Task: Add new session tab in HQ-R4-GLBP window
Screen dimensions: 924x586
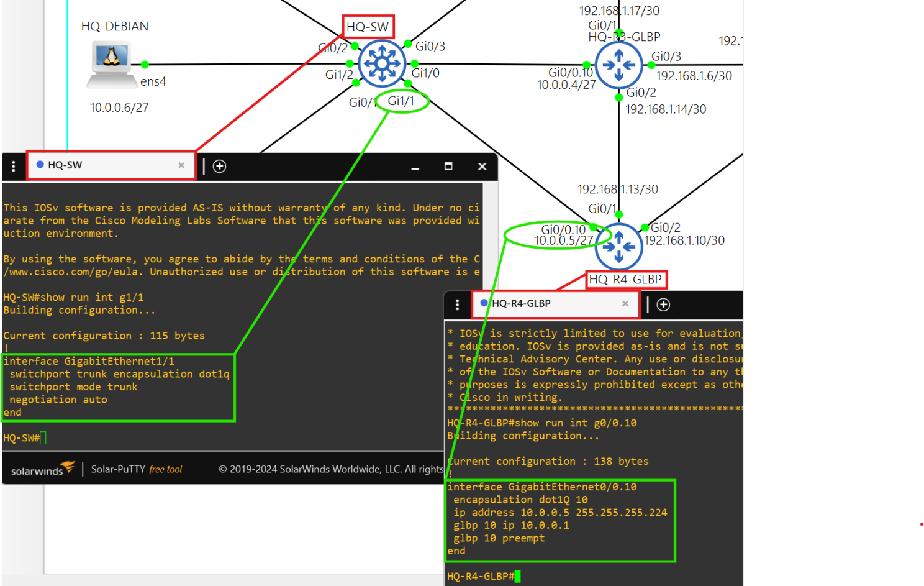Action: tap(663, 304)
